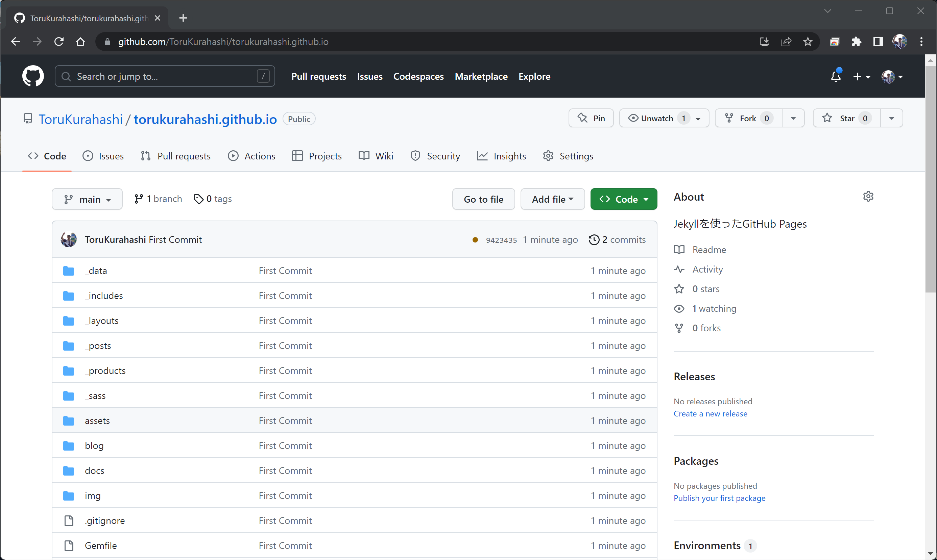Open the green Code dropdown

click(624, 199)
